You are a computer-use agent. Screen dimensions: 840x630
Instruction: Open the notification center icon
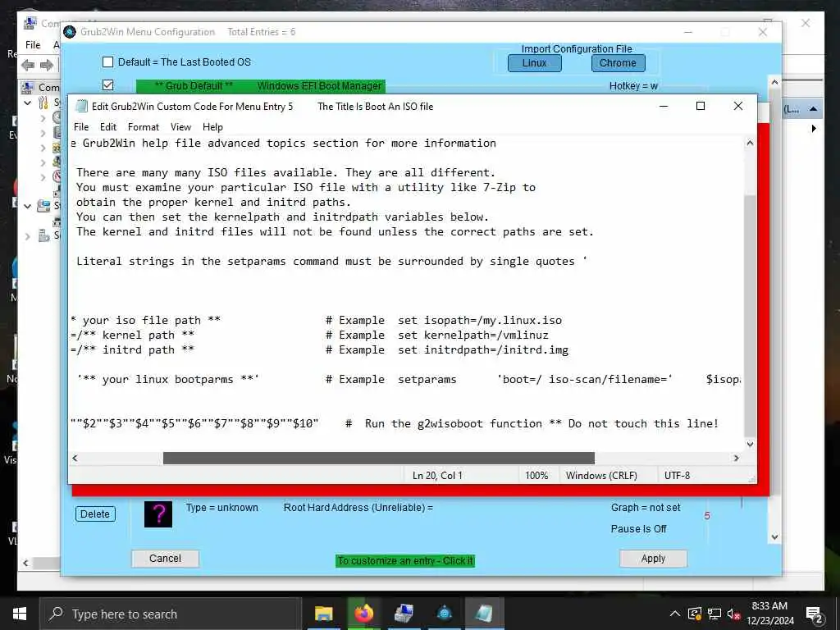814,615
